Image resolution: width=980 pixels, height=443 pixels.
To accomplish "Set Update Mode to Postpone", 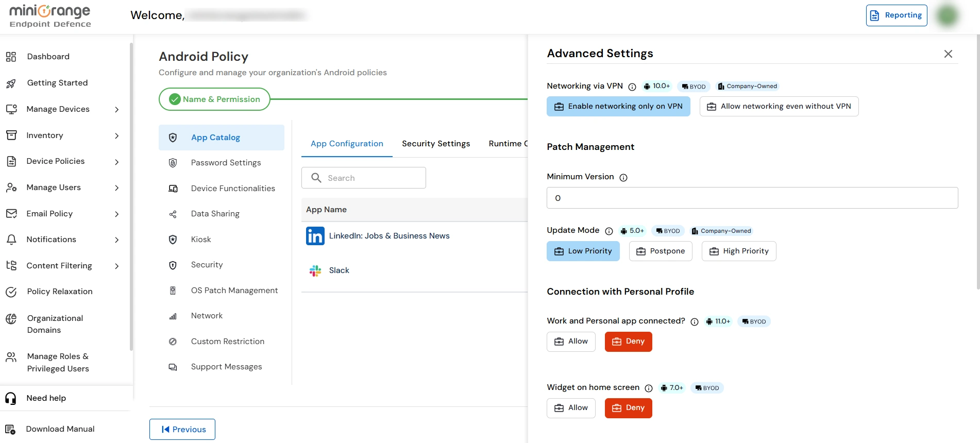I will click(661, 251).
